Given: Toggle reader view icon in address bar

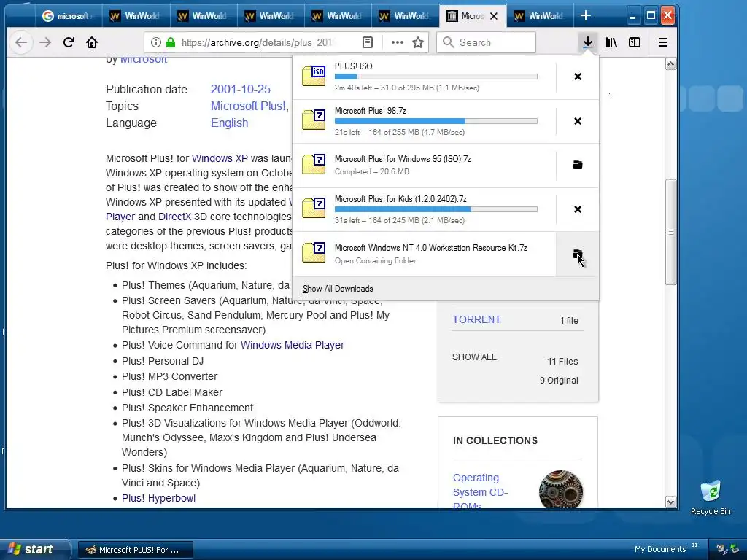Looking at the screenshot, I should [x=368, y=42].
